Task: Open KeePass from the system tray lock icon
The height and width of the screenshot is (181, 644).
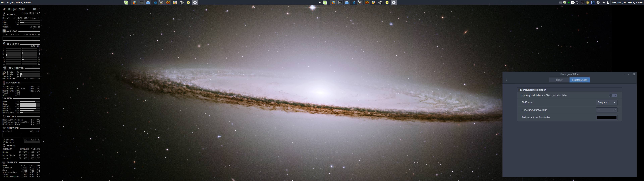Action: tap(593, 3)
